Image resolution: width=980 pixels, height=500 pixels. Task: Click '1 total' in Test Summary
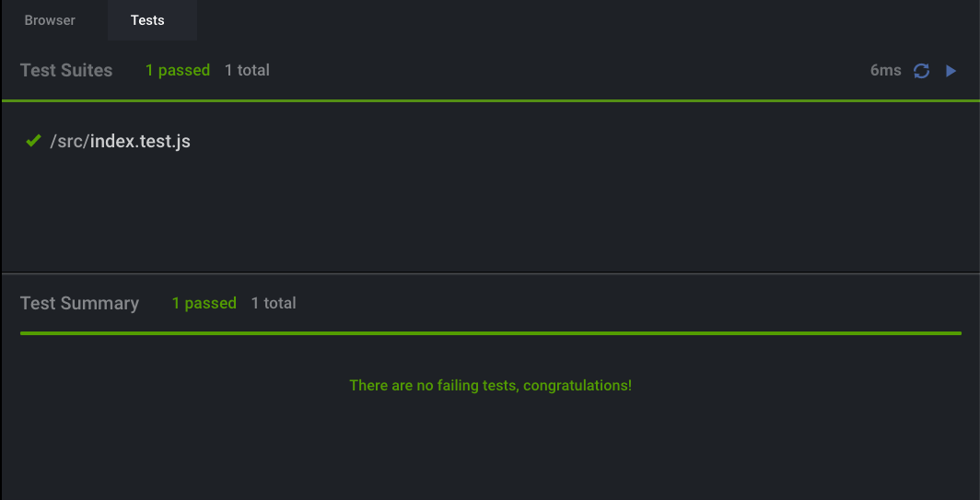coord(274,303)
